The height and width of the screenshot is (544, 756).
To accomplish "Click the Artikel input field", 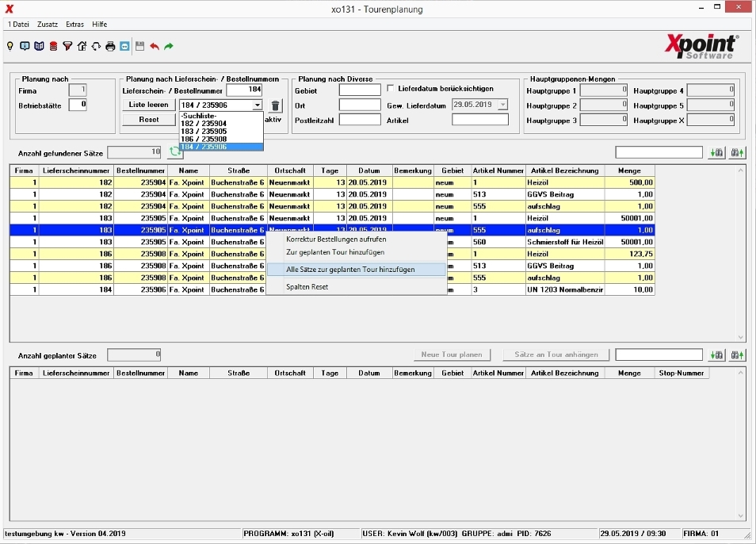I will 479,120.
